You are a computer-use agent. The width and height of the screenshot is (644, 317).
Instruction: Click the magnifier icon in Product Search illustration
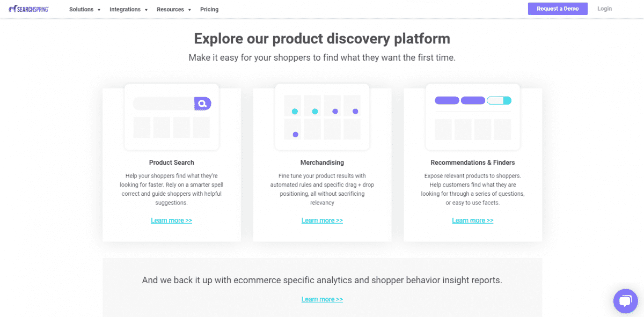(x=202, y=104)
